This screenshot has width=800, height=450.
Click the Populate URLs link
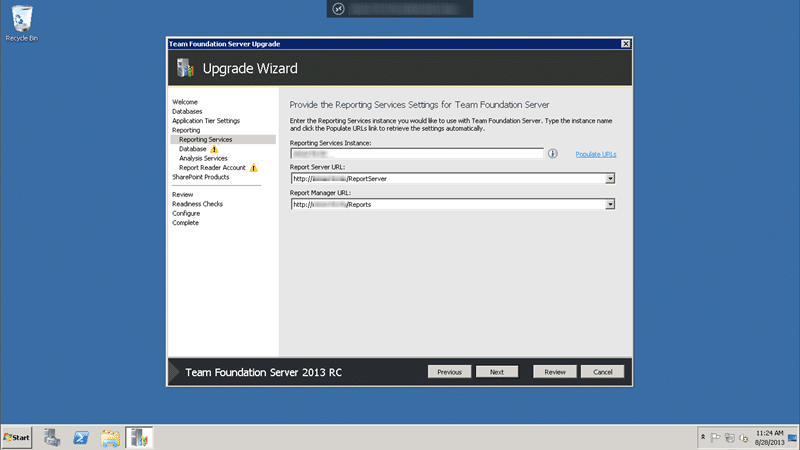click(596, 154)
